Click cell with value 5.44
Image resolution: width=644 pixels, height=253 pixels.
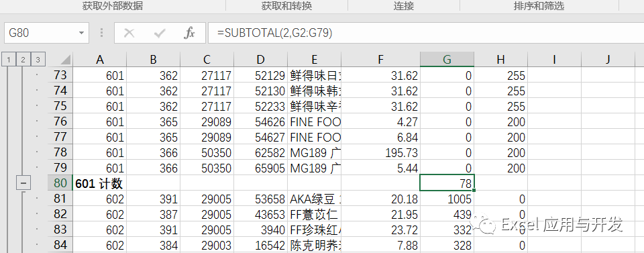coord(381,168)
